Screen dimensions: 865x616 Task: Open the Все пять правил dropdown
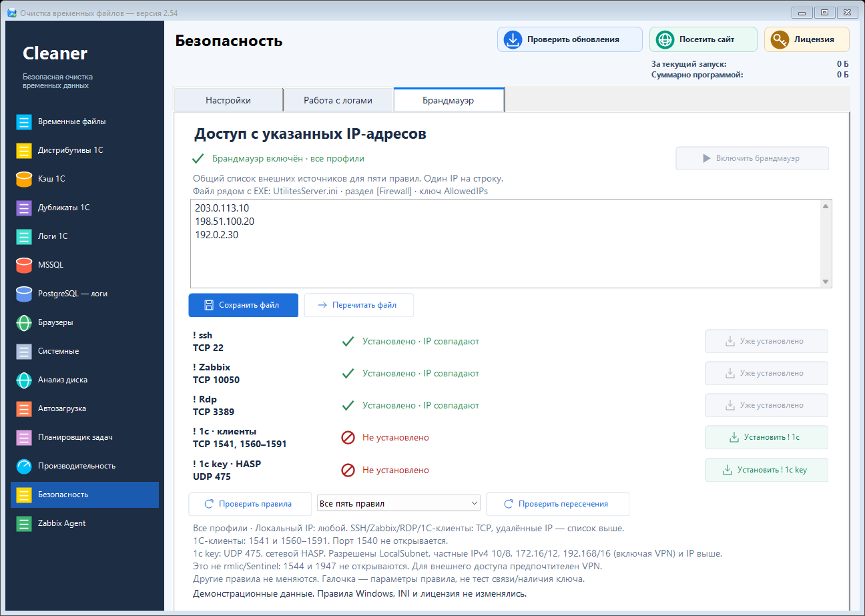point(399,504)
